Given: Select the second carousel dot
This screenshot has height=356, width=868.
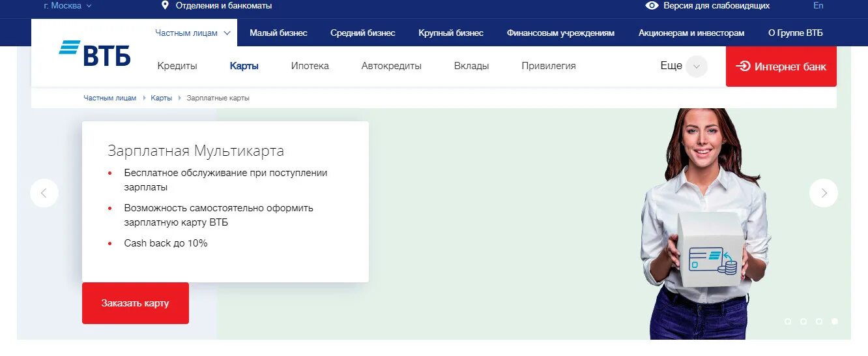Looking at the screenshot, I should [803, 321].
